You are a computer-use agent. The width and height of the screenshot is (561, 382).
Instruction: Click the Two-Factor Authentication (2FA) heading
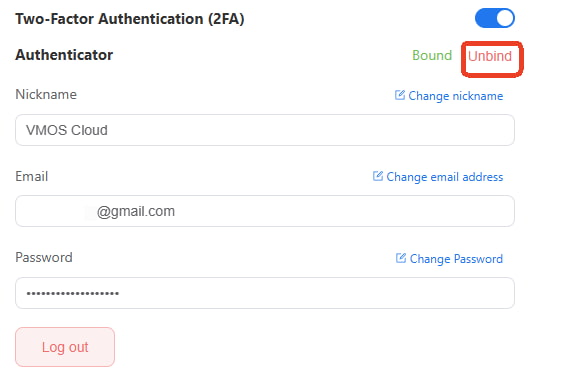click(130, 19)
